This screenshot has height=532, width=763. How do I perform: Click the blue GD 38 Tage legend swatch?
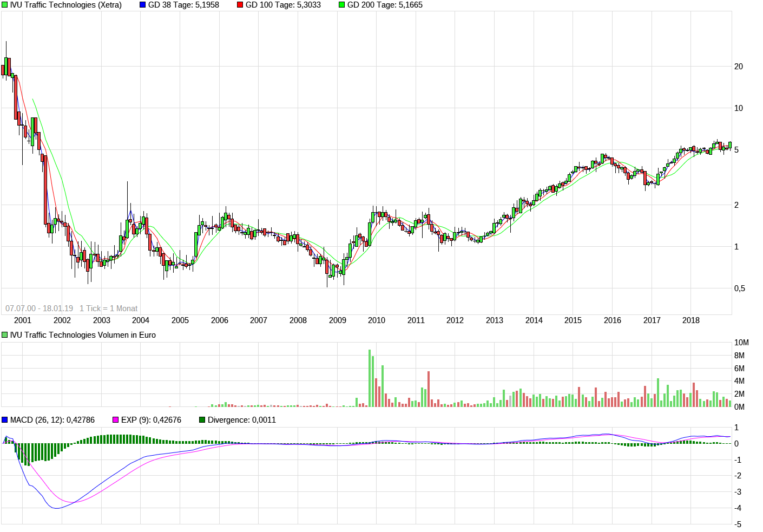(x=143, y=5)
